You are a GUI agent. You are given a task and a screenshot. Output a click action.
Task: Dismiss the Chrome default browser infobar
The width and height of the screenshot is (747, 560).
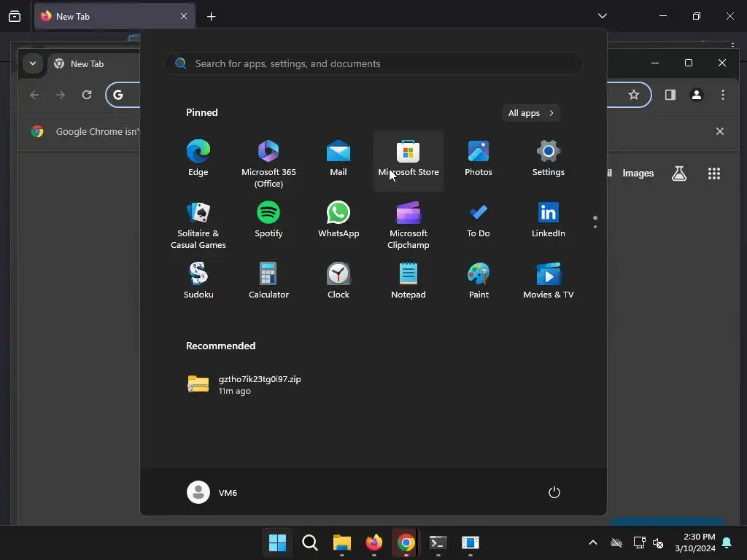pos(720,131)
